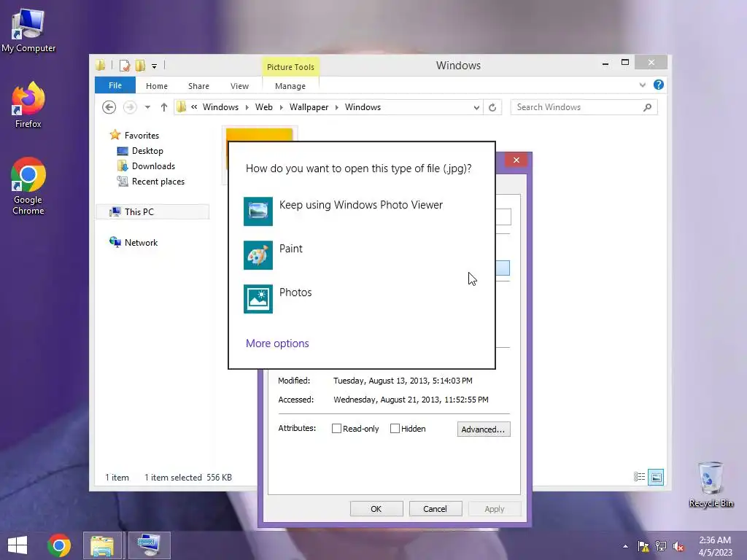Open the Recycle Bin
This screenshot has width=747, height=560.
(x=711, y=484)
